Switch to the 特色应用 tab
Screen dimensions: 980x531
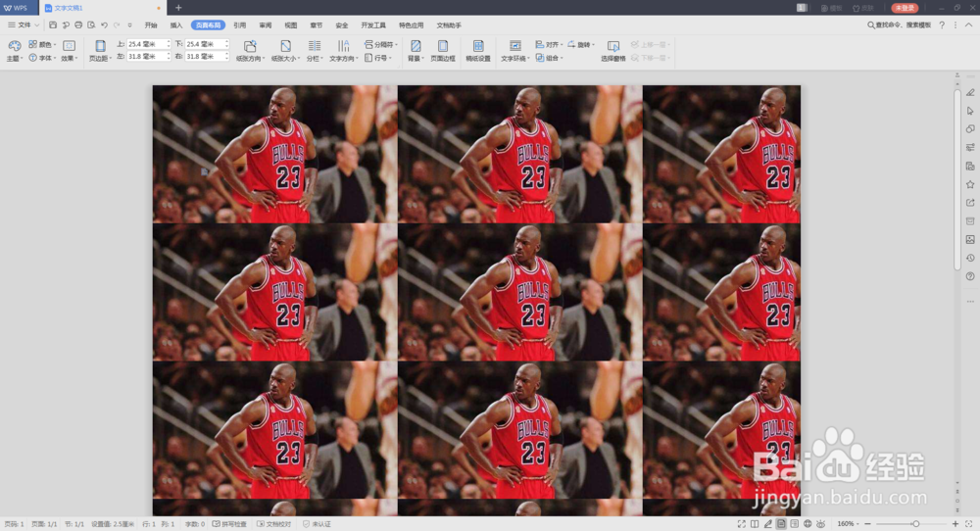tap(412, 25)
